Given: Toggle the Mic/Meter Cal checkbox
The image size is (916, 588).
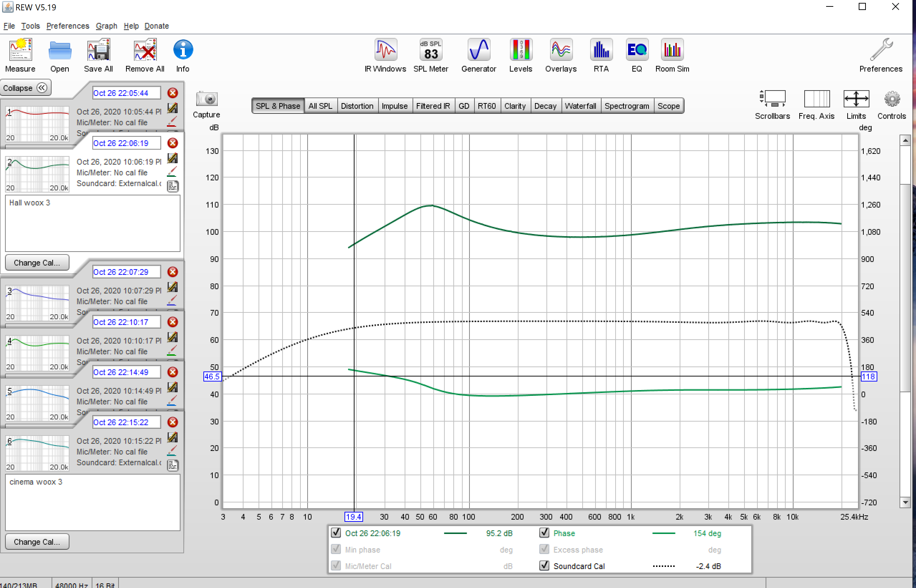Looking at the screenshot, I should click(336, 565).
